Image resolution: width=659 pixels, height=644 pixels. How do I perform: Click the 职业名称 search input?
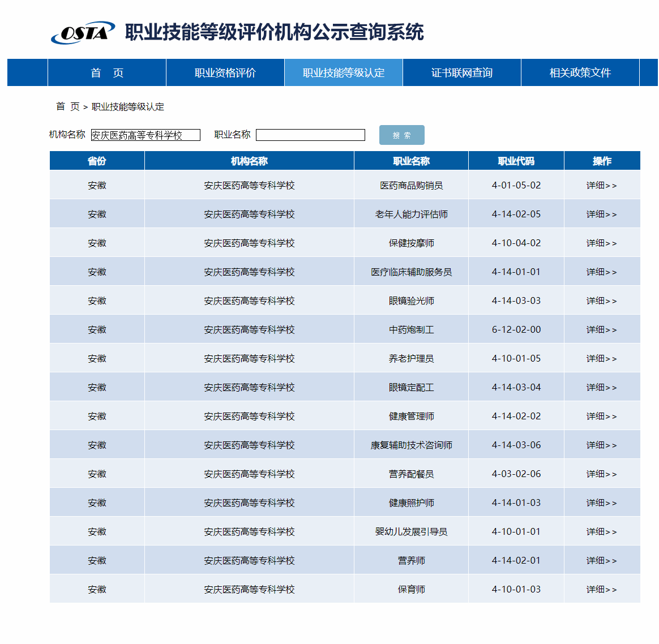coord(310,135)
